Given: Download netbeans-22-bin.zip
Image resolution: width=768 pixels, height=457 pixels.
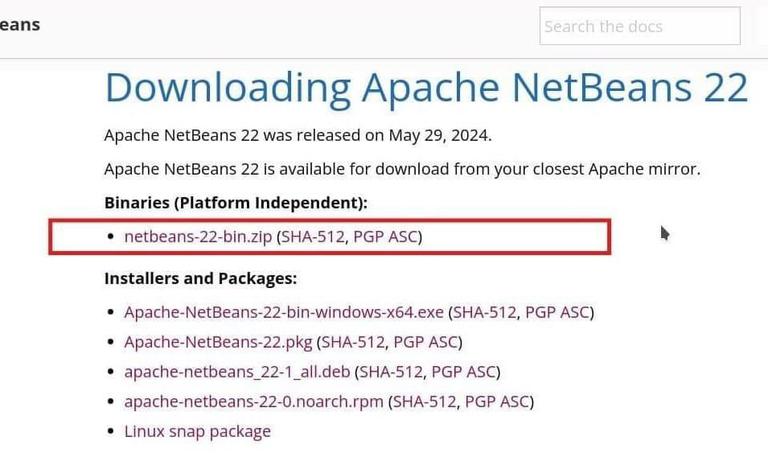Looking at the screenshot, I should (x=198, y=237).
